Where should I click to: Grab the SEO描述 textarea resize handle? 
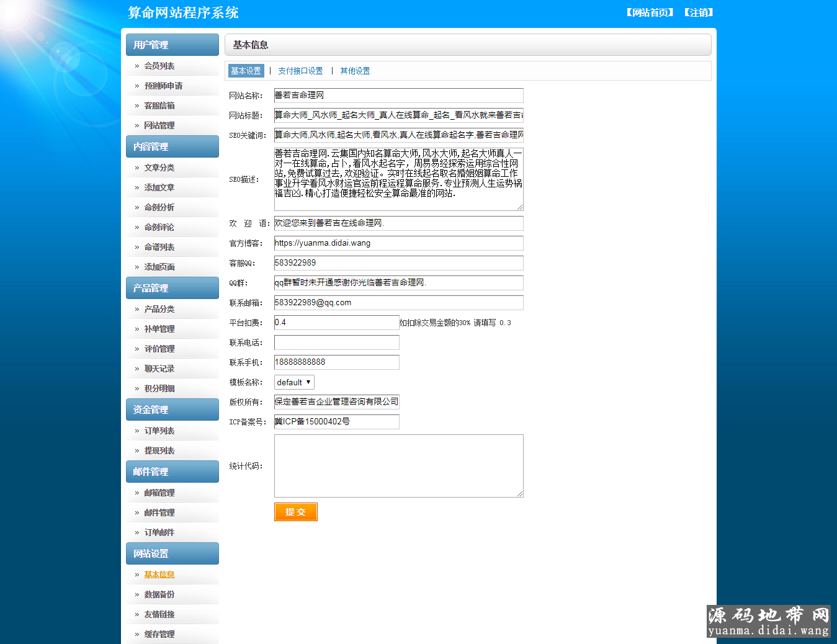tap(520, 207)
